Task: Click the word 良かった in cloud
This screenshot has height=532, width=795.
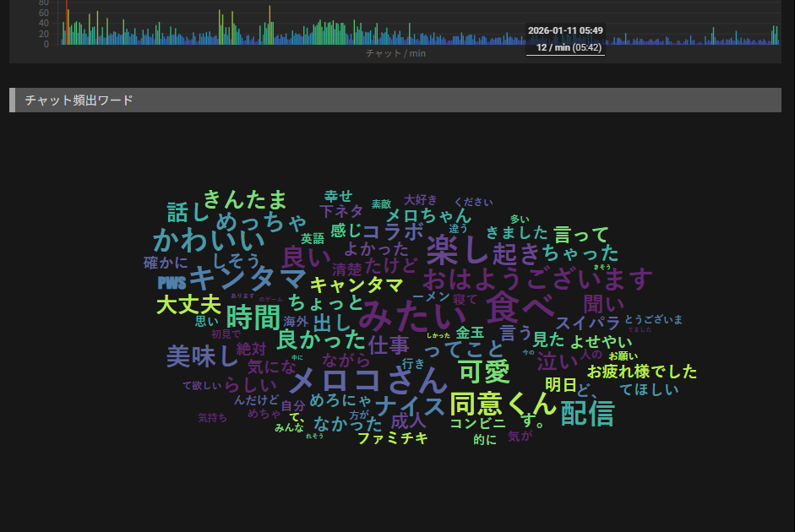Action: coord(321,340)
